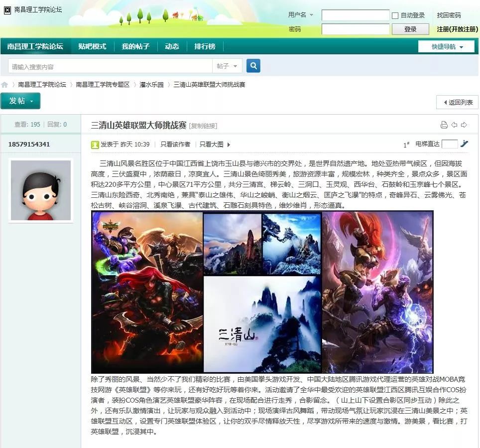Open the 快捷导航 dropdown

(x=446, y=46)
